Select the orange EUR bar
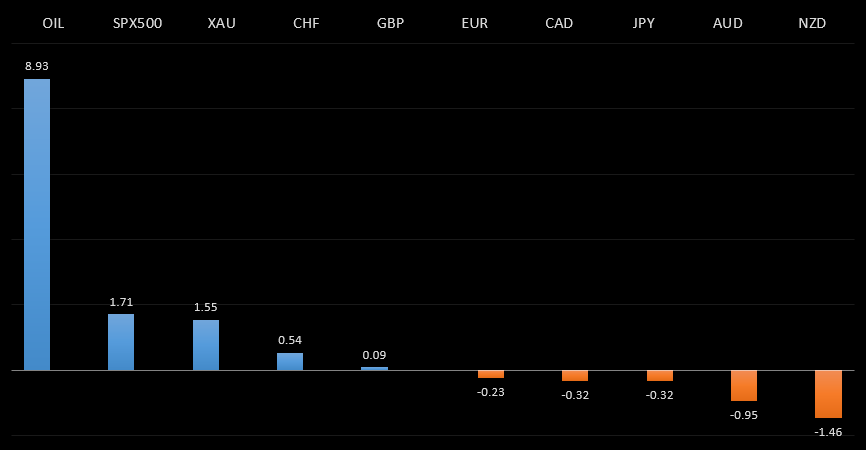 click(491, 374)
